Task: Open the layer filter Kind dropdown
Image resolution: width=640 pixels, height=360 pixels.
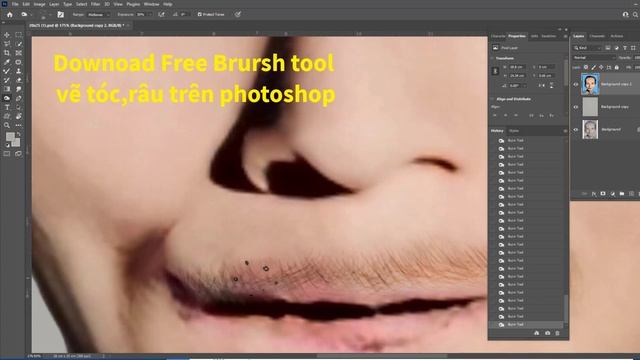Action: point(588,48)
